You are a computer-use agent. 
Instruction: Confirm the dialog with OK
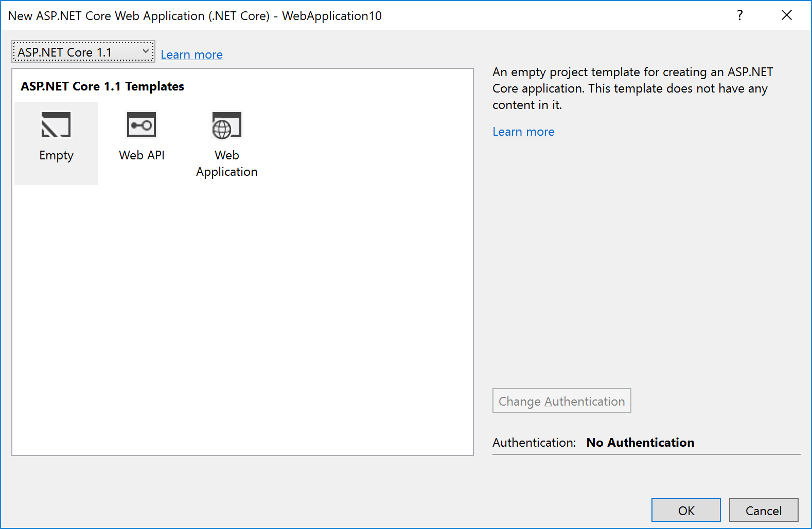[685, 510]
